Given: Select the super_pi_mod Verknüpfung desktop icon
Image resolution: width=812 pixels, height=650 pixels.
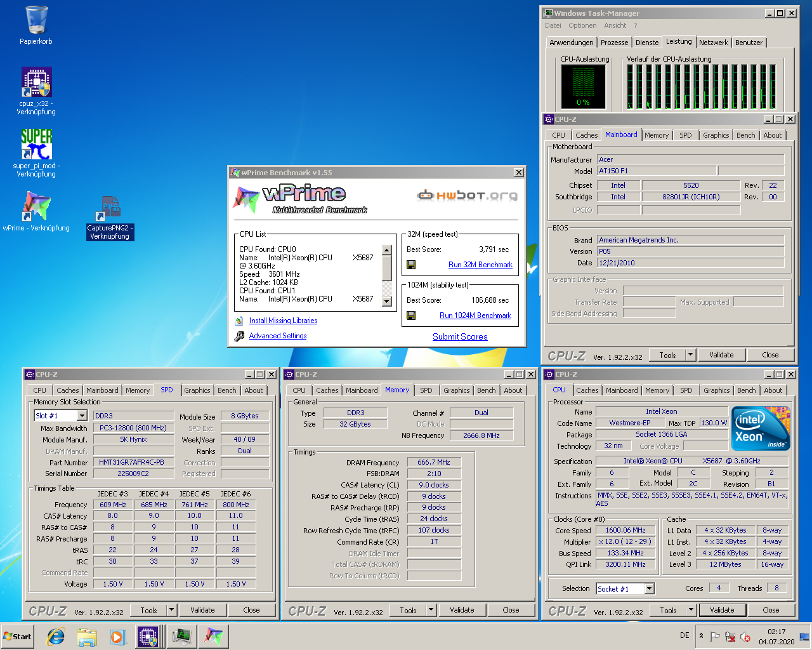Looking at the screenshot, I should pyautogui.click(x=36, y=152).
